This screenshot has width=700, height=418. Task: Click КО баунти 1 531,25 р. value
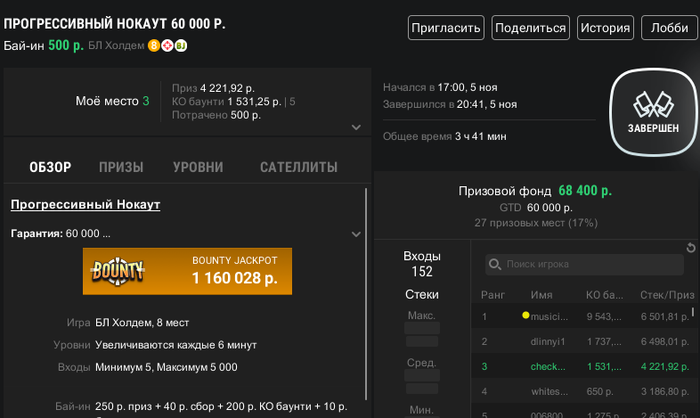(254, 102)
